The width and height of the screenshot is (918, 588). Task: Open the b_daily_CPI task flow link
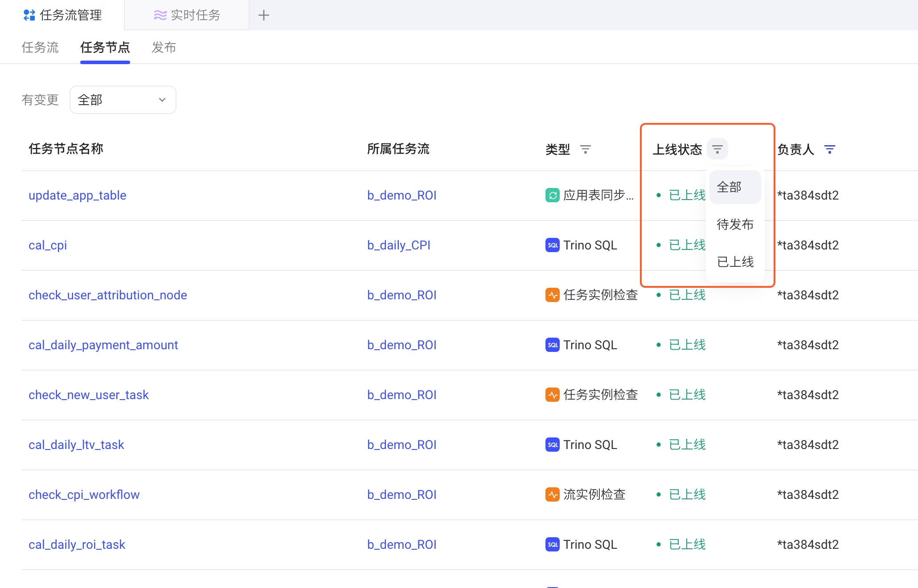tap(399, 245)
